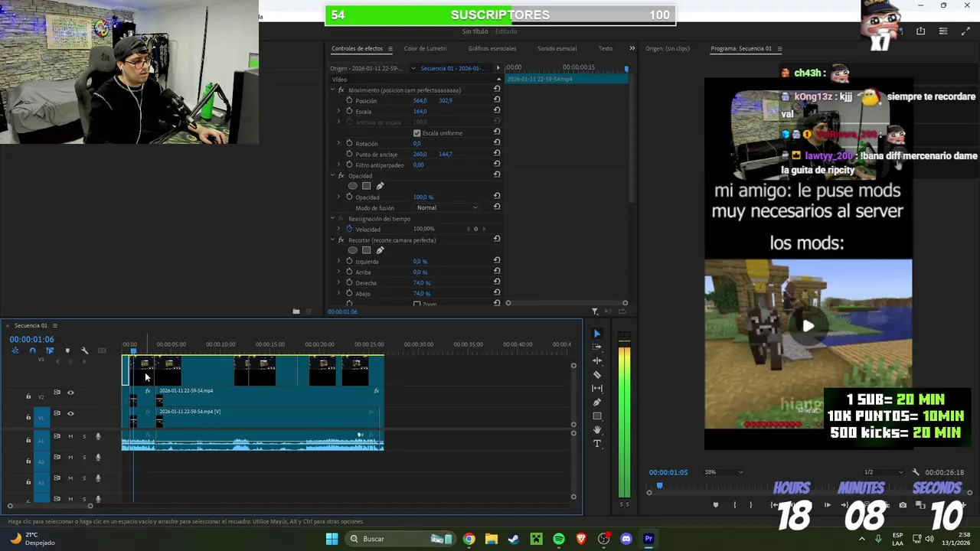Viewport: 980px width, 551px height.
Task: Add marker with timeline marker icon
Action: (67, 350)
